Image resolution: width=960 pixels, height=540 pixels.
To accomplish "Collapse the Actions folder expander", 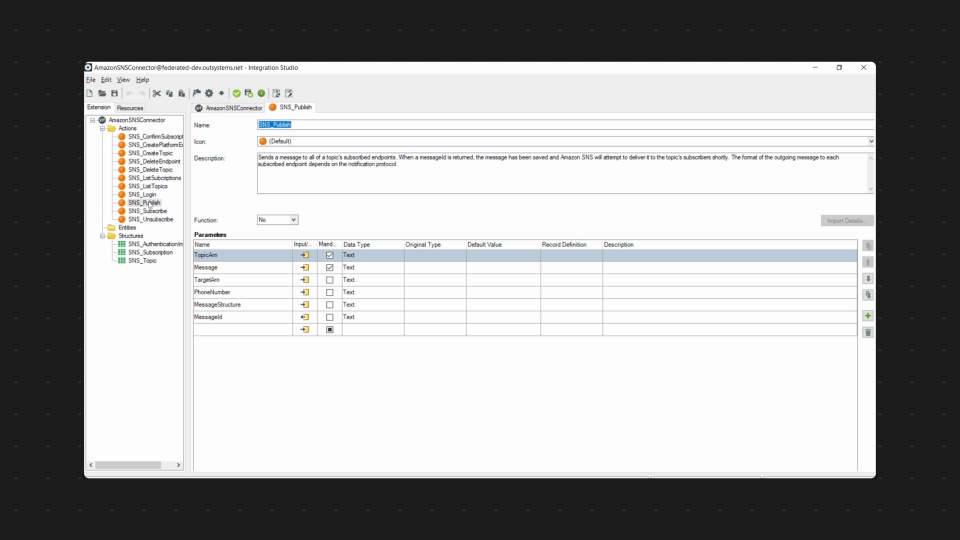I will point(102,129).
